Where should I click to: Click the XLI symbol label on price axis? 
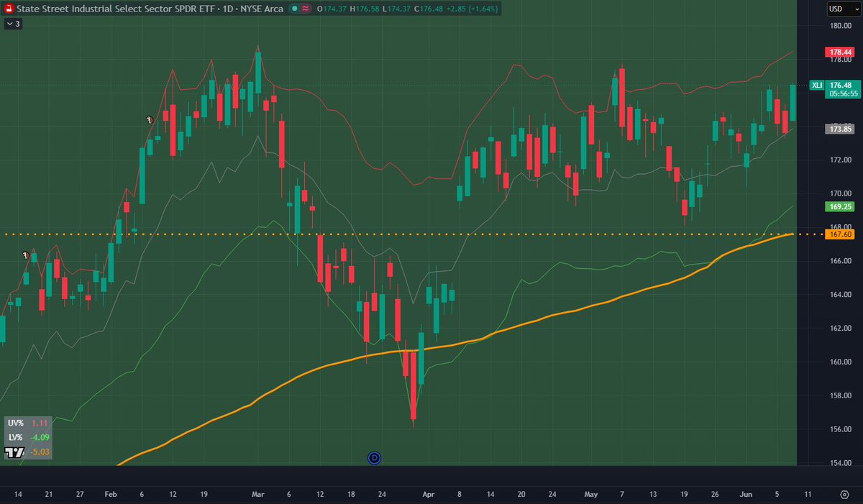(x=816, y=85)
